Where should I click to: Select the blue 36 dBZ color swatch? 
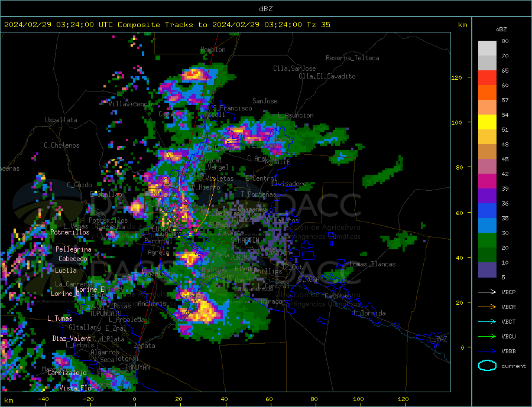[487, 211]
